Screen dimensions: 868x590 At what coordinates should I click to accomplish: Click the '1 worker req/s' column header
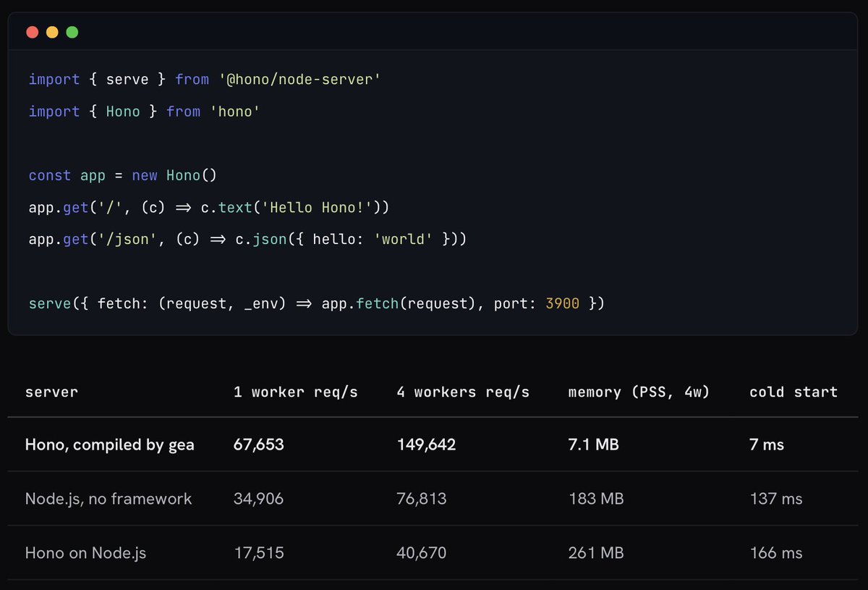point(296,392)
